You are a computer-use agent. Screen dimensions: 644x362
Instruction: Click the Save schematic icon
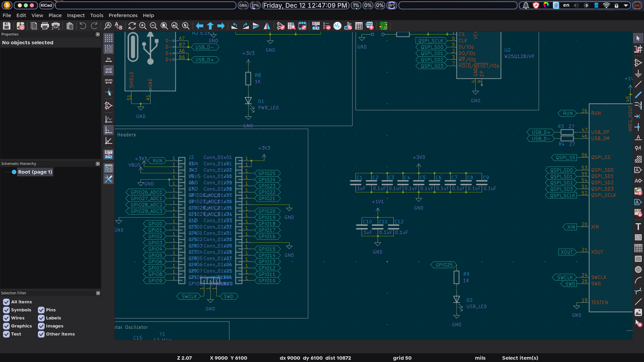coord(7,26)
